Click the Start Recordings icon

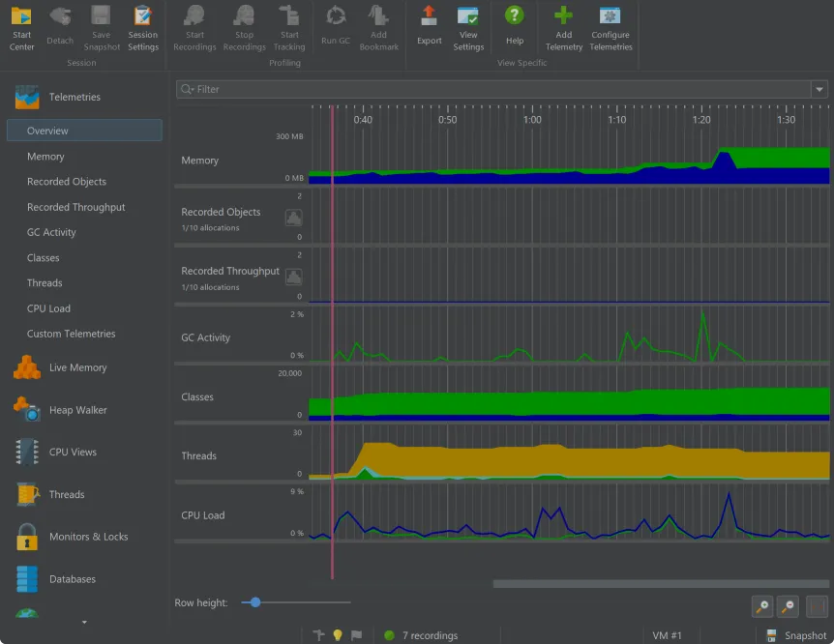tap(194, 15)
